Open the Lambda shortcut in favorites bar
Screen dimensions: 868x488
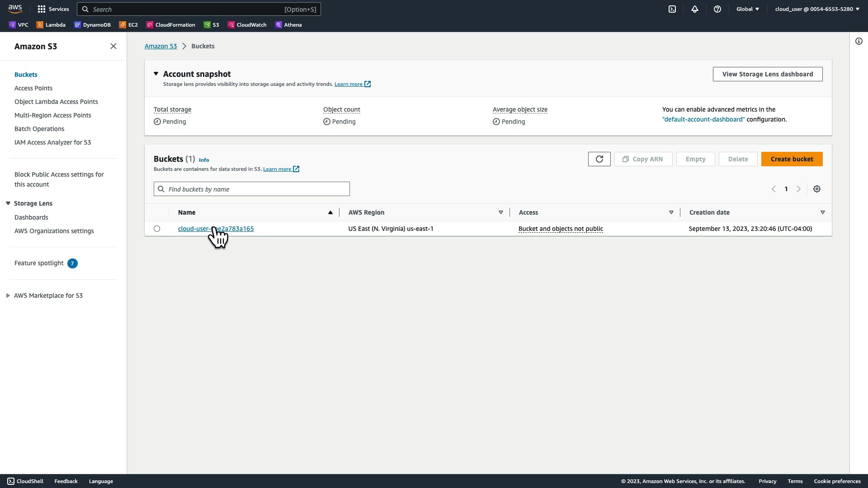[51, 25]
